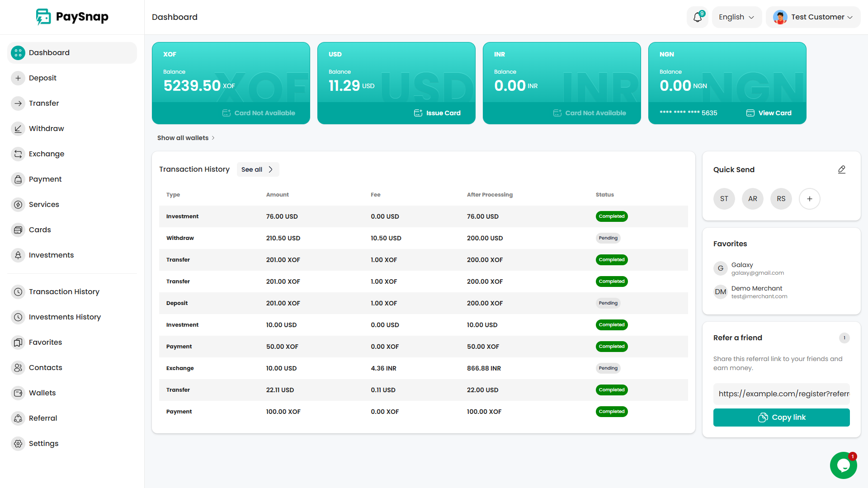
Task: Click the Copy link button
Action: pos(781,417)
